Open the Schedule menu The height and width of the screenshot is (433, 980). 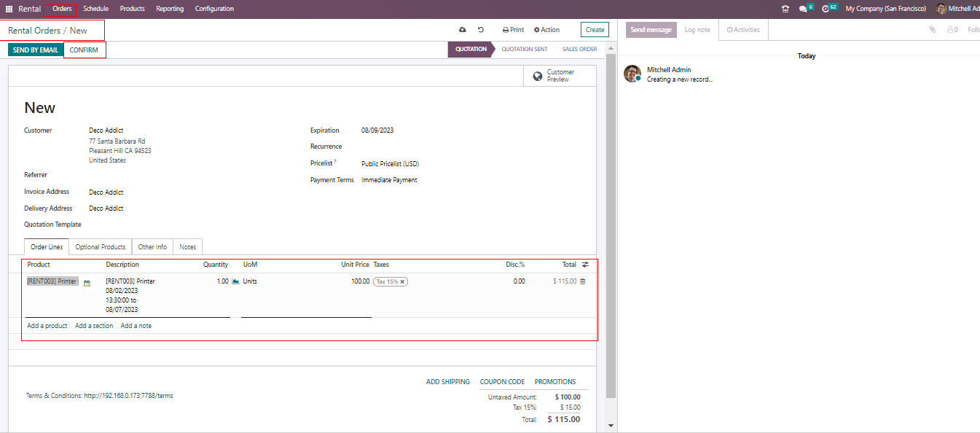pyautogui.click(x=96, y=9)
